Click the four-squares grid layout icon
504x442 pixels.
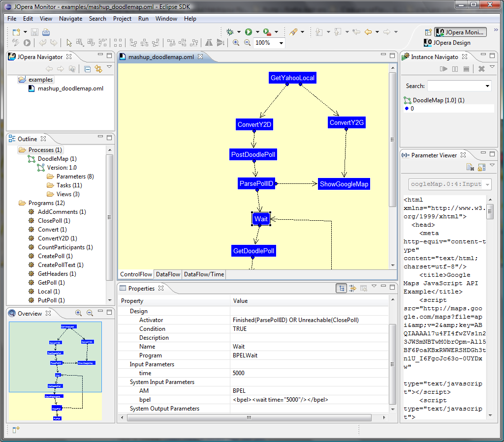118,43
